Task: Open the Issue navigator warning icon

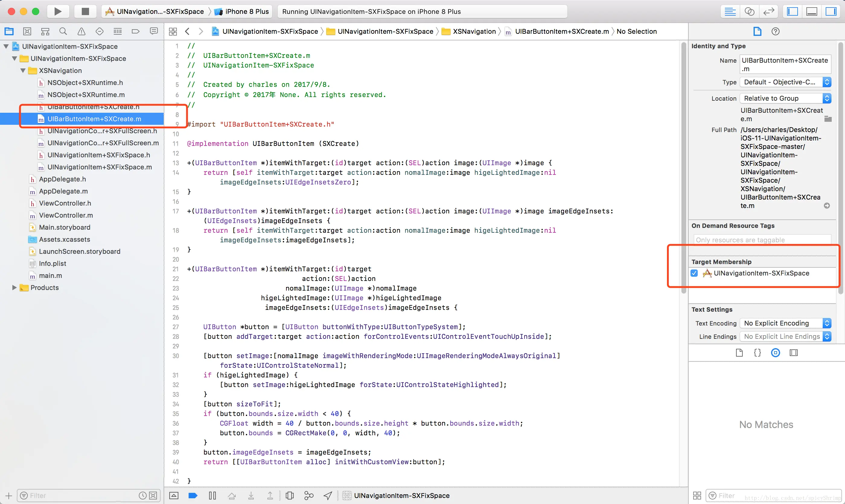Action: tap(81, 32)
